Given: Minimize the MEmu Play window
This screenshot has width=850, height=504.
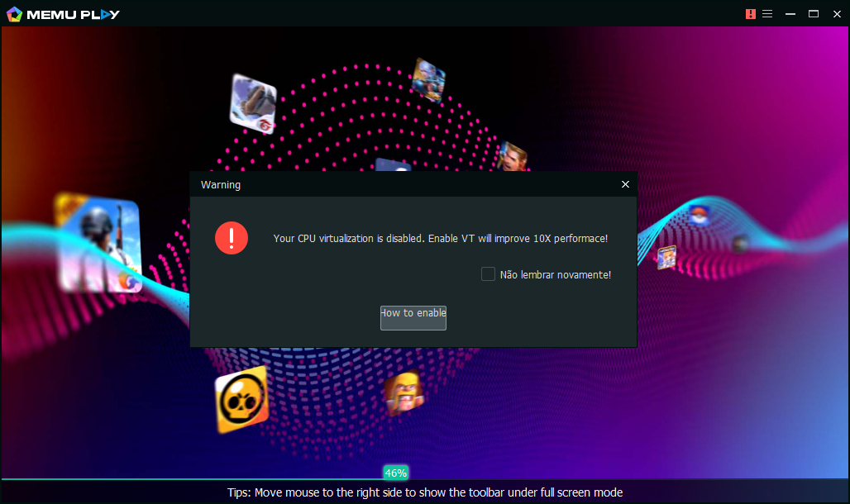Looking at the screenshot, I should (x=790, y=14).
